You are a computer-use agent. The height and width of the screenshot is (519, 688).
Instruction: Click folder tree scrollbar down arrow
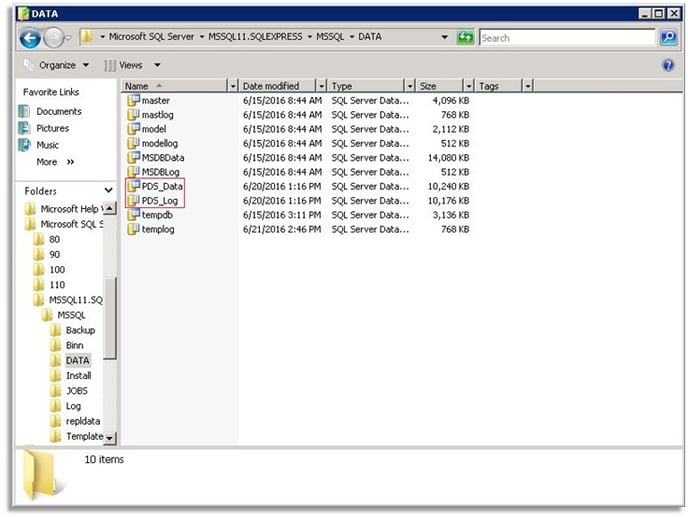point(109,438)
